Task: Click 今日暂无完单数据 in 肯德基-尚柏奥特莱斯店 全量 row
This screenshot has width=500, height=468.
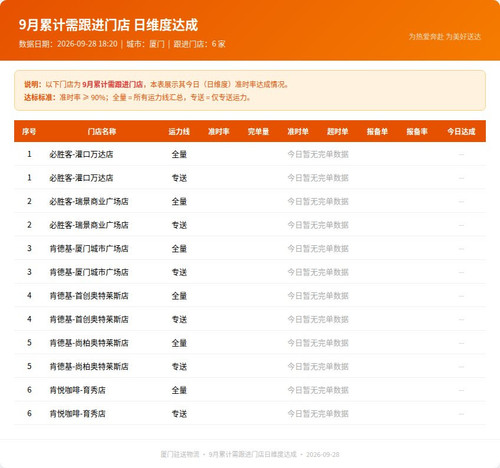Action: point(318,343)
